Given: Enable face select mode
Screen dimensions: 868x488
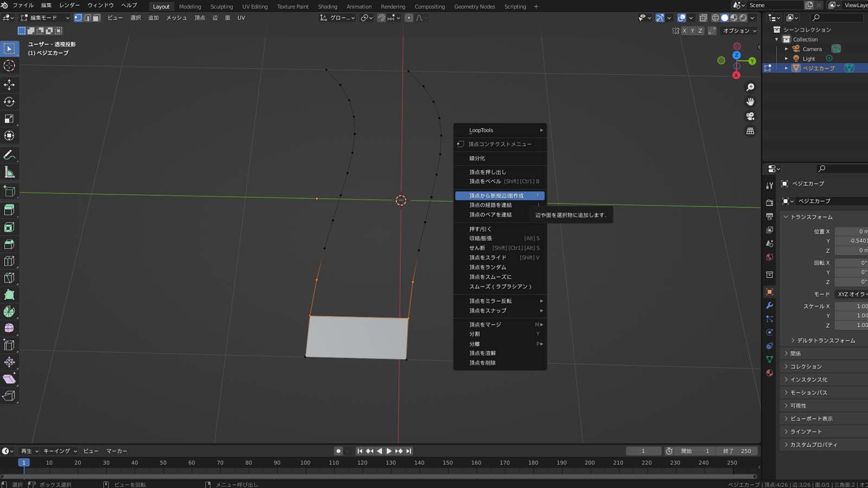Looking at the screenshot, I should point(96,18).
